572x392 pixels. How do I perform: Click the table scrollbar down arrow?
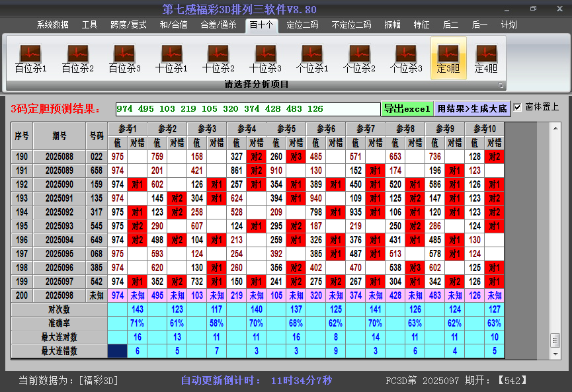[x=555, y=354]
